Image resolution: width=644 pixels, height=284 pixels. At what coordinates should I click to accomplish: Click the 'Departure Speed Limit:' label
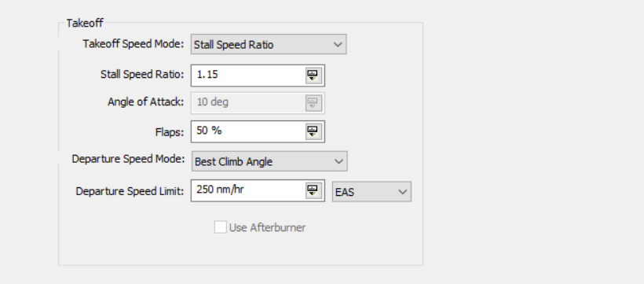click(x=130, y=191)
